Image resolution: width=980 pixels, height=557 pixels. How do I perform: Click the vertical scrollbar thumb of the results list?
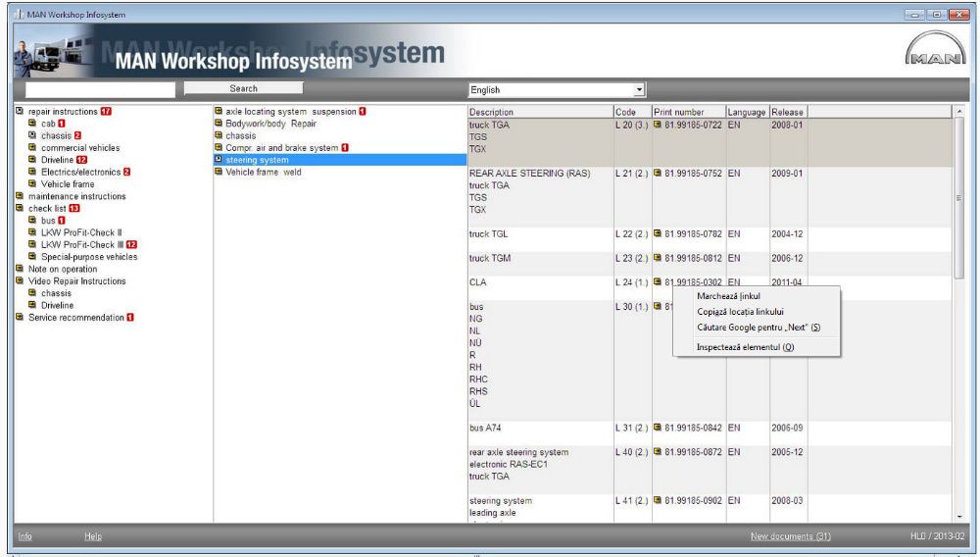(x=959, y=198)
